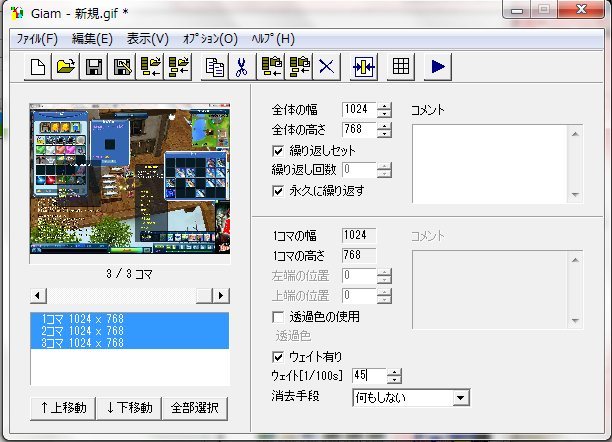Toggle the ウェイト有り checkbox

pos(278,357)
